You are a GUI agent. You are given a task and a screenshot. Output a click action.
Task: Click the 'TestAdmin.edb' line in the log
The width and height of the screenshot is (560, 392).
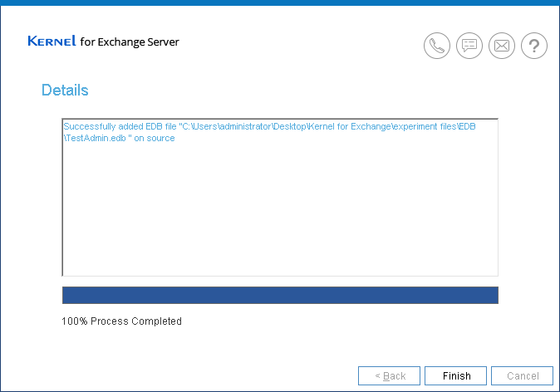120,138
